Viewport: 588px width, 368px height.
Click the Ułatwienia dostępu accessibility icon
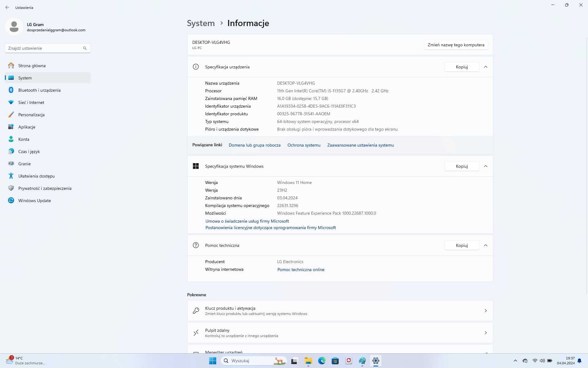point(11,176)
